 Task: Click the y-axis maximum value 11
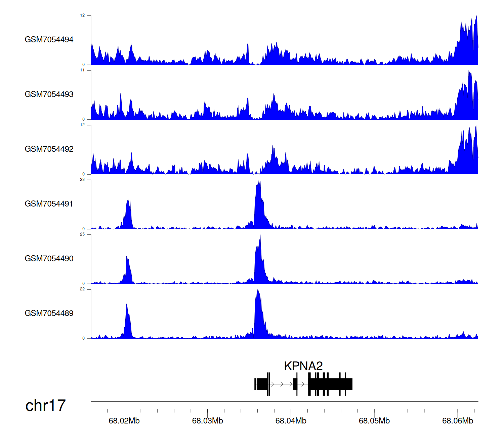pyautogui.click(x=82, y=70)
